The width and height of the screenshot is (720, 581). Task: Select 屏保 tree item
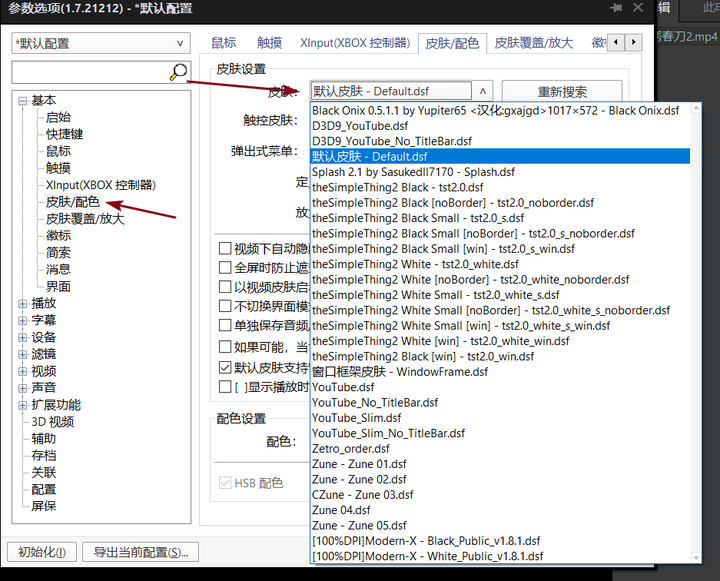pos(44,506)
